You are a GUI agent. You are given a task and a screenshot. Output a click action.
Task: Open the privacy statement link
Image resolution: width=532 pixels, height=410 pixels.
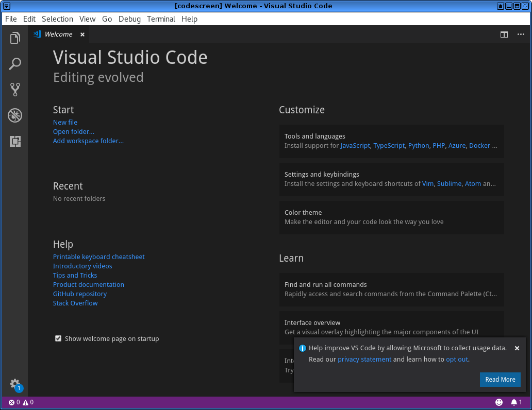(364, 359)
